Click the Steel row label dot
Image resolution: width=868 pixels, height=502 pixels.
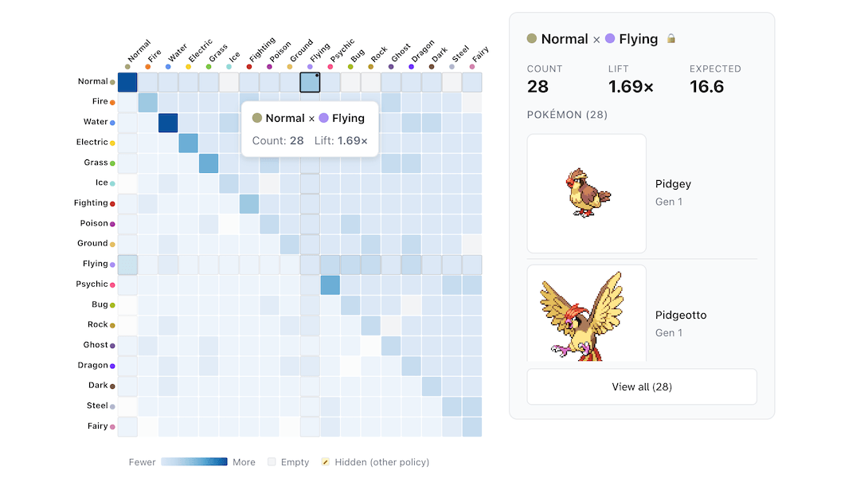point(112,406)
